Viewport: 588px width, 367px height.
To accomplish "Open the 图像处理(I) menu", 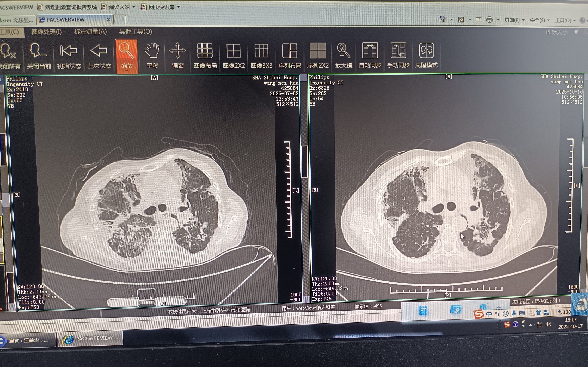I will point(46,32).
